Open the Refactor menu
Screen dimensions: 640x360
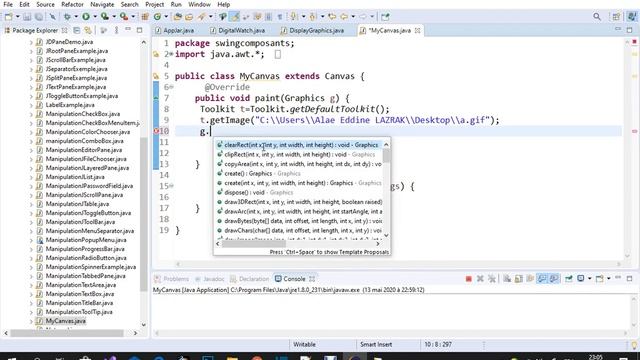[72, 4]
